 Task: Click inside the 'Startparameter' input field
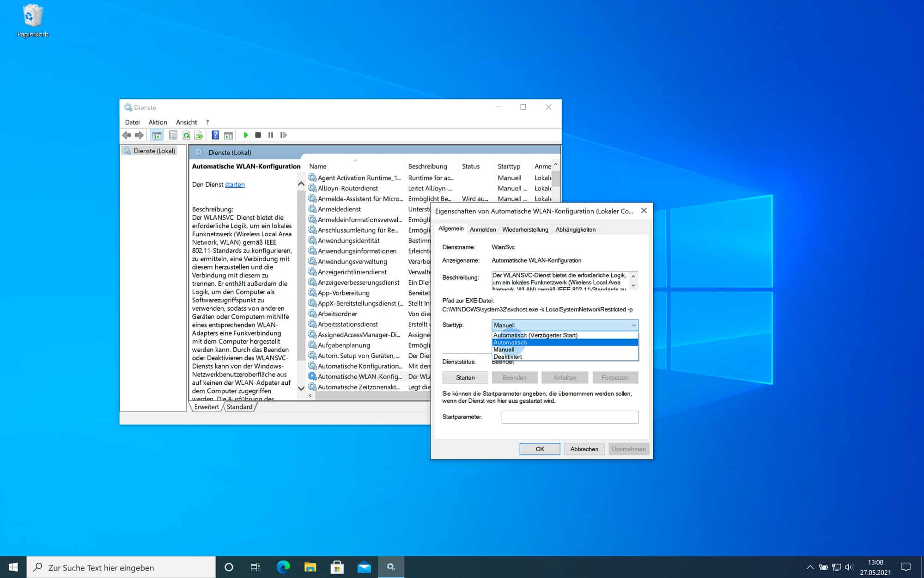click(569, 417)
